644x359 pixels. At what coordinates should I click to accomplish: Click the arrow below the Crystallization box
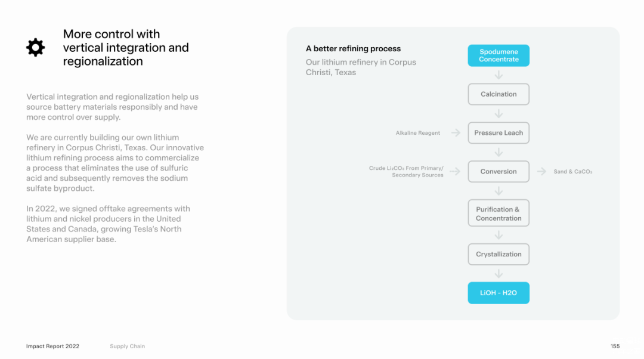pos(499,274)
